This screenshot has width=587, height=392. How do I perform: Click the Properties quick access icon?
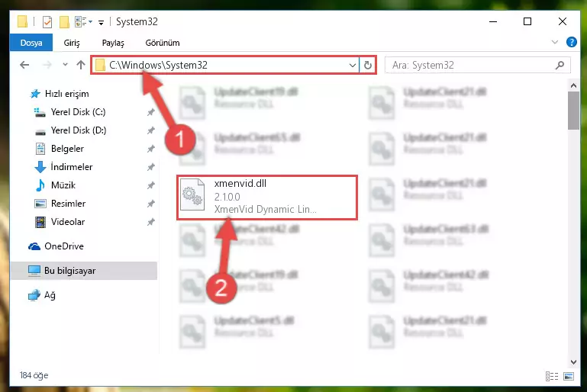coord(47,22)
